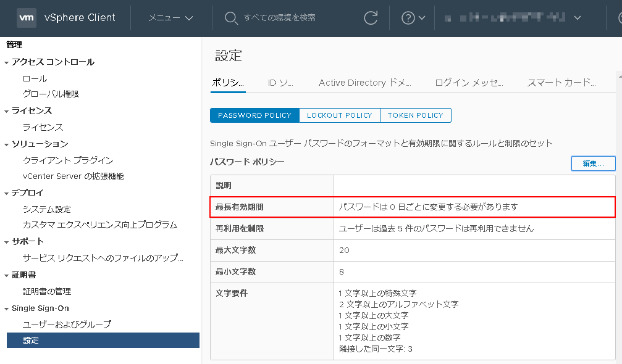
Task: Click the 説明 row label
Action: click(x=224, y=185)
